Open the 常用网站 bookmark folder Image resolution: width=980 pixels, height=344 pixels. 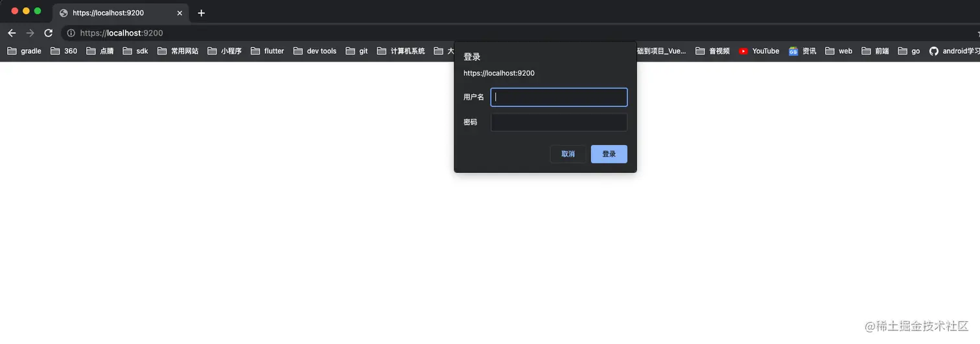[178, 51]
